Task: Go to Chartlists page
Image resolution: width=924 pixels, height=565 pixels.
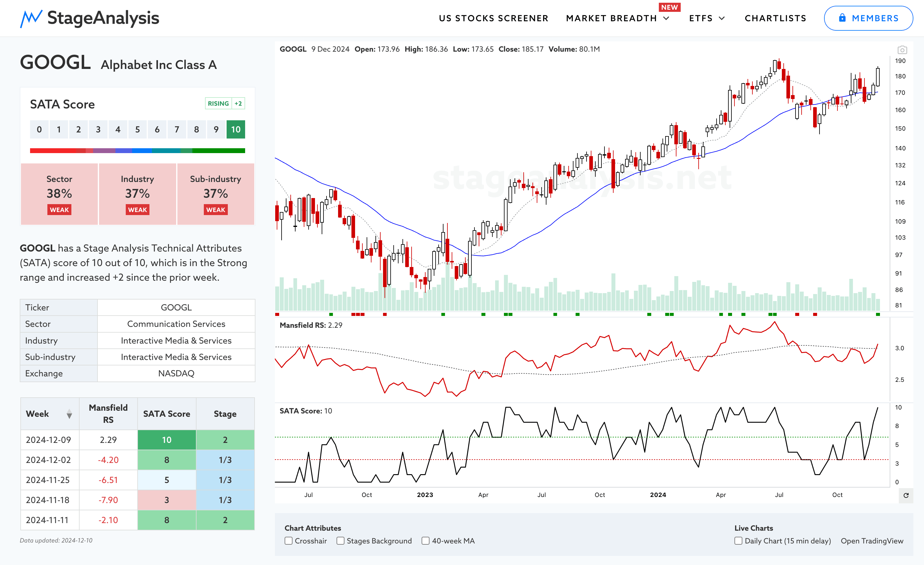Action: (x=775, y=18)
